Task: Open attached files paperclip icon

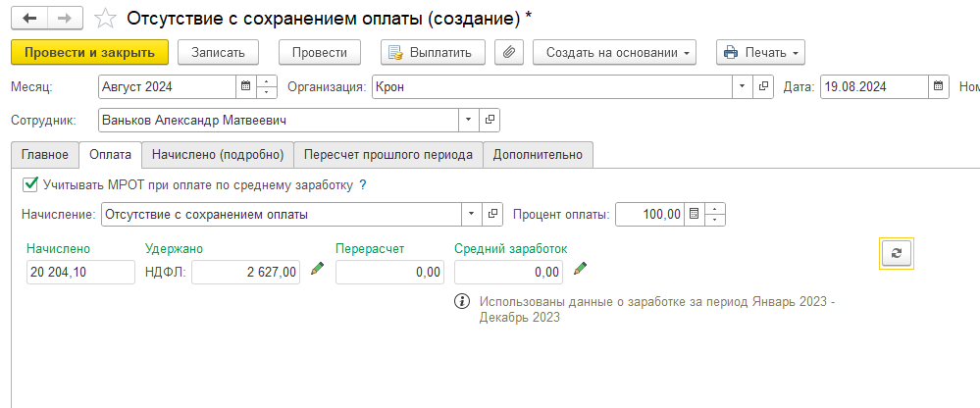Action: [x=509, y=53]
